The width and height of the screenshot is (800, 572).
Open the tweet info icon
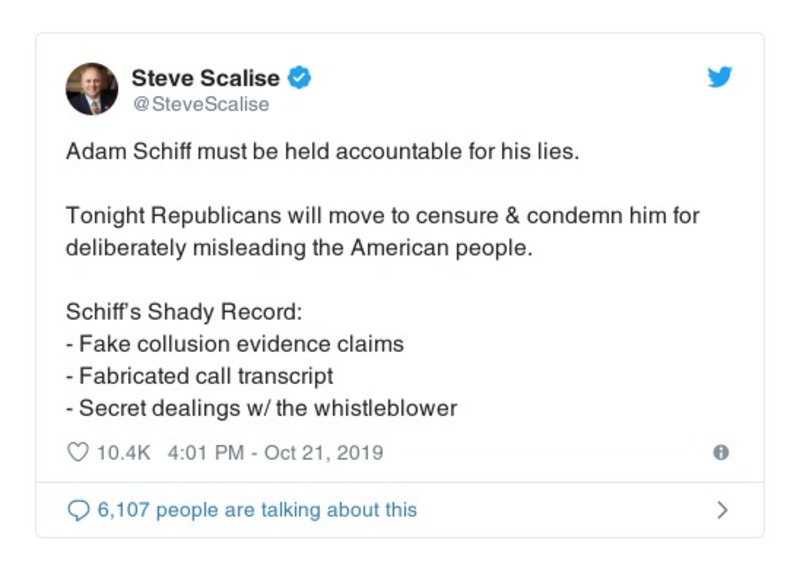720,453
